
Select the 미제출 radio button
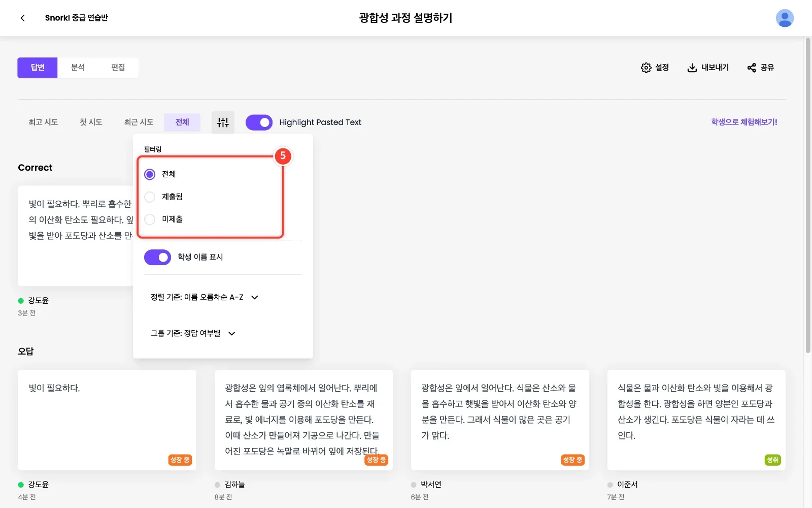pos(150,219)
